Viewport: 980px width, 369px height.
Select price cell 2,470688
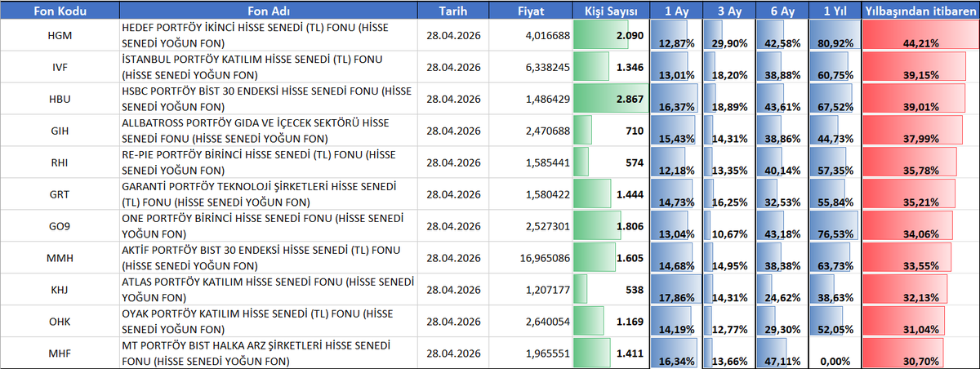(531, 131)
